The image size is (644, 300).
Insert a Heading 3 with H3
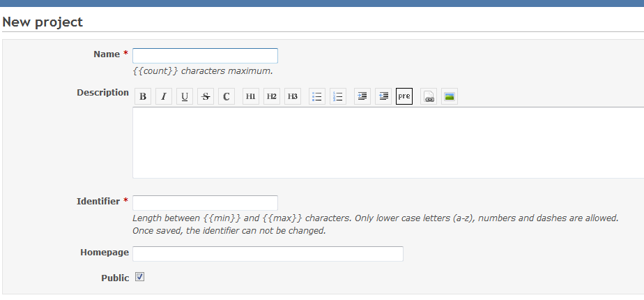[x=293, y=97]
